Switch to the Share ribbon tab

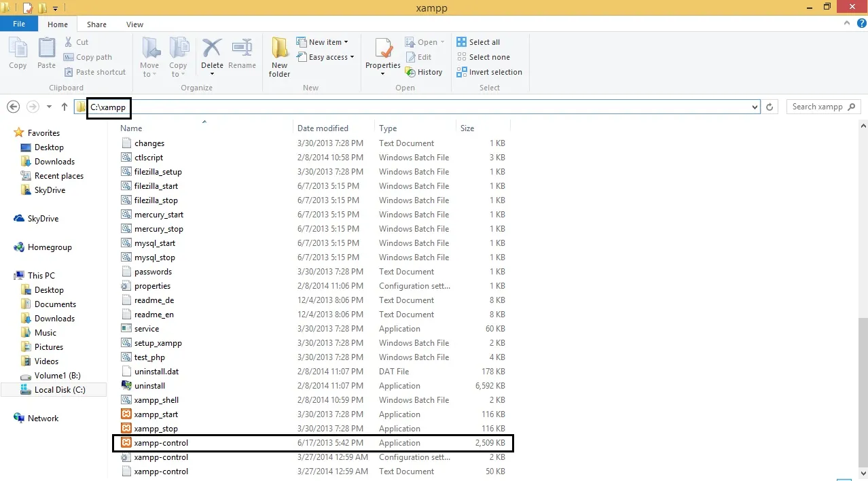click(96, 24)
